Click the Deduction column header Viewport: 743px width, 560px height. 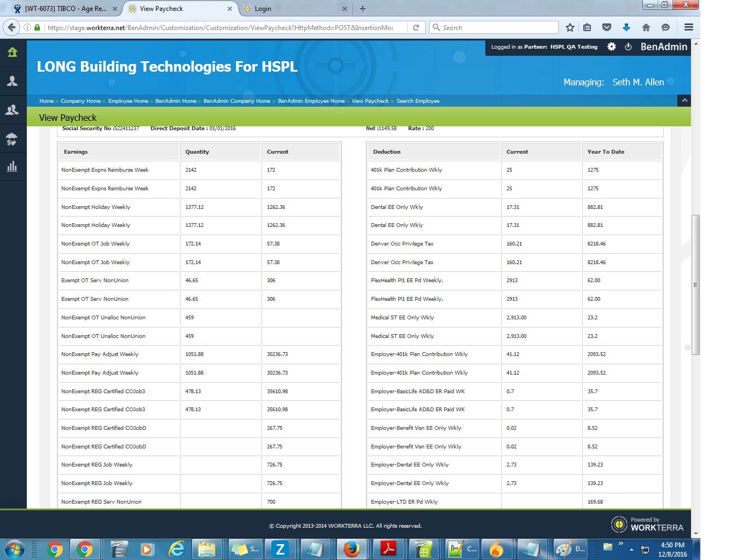pos(433,151)
